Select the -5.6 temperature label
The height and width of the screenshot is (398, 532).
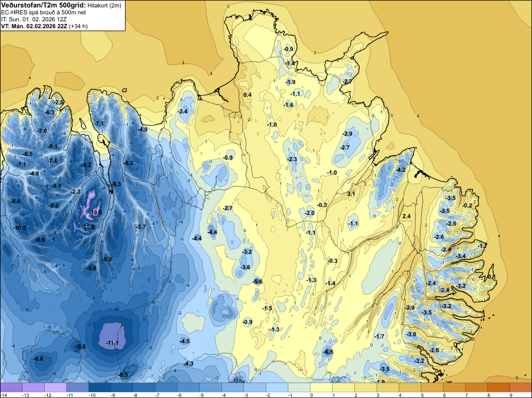click(x=257, y=281)
